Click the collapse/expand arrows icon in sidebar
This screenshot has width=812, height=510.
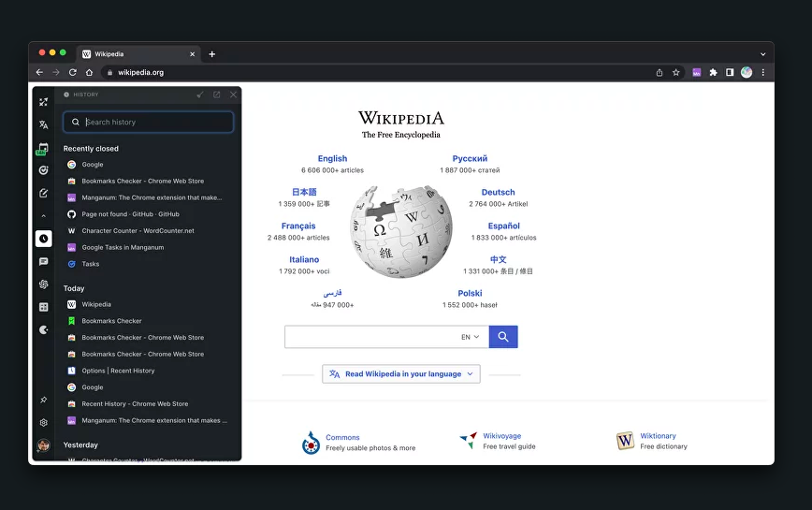coord(43,102)
